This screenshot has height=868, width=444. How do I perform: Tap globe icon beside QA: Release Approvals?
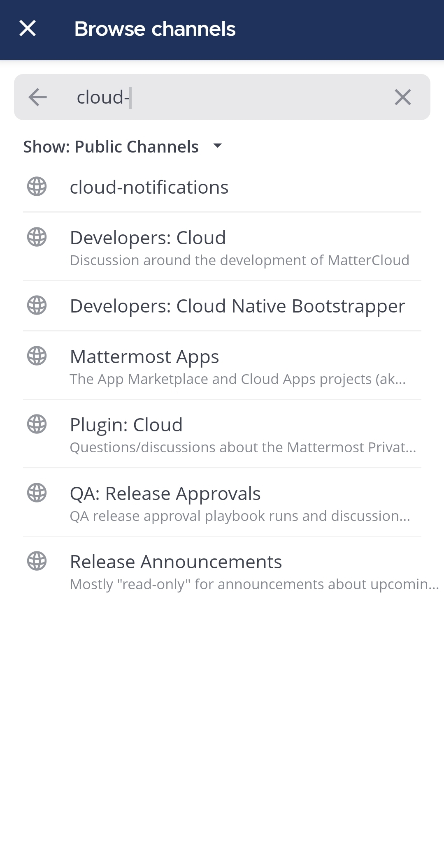(37, 493)
